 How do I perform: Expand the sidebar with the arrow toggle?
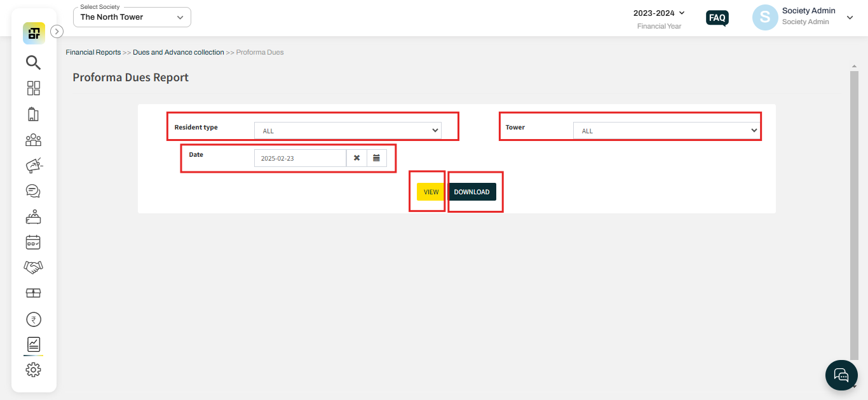point(57,31)
